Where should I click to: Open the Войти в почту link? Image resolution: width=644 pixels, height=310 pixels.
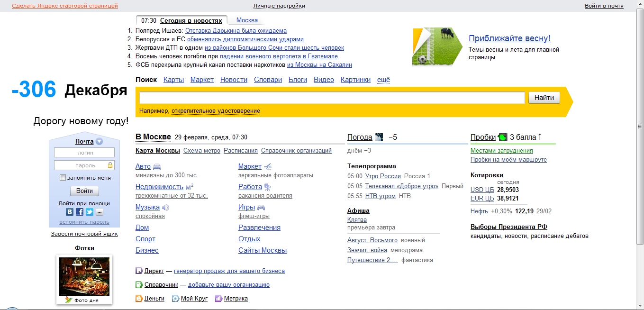604,6
